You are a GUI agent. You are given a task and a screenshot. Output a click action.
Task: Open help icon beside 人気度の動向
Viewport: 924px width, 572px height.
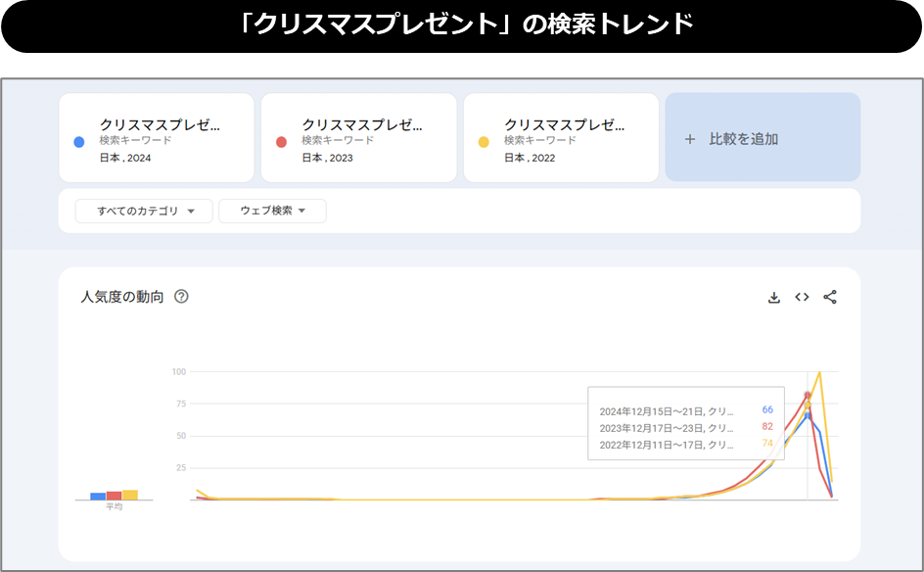tap(181, 297)
